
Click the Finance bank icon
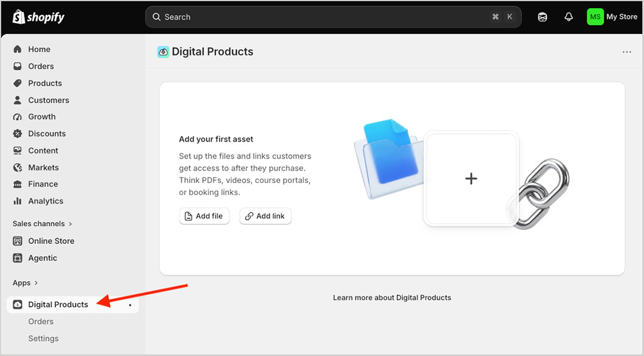(x=17, y=184)
